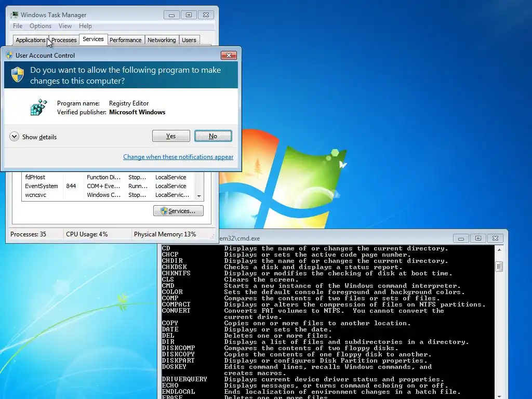Click the COLOR command line in cmd

313,292
